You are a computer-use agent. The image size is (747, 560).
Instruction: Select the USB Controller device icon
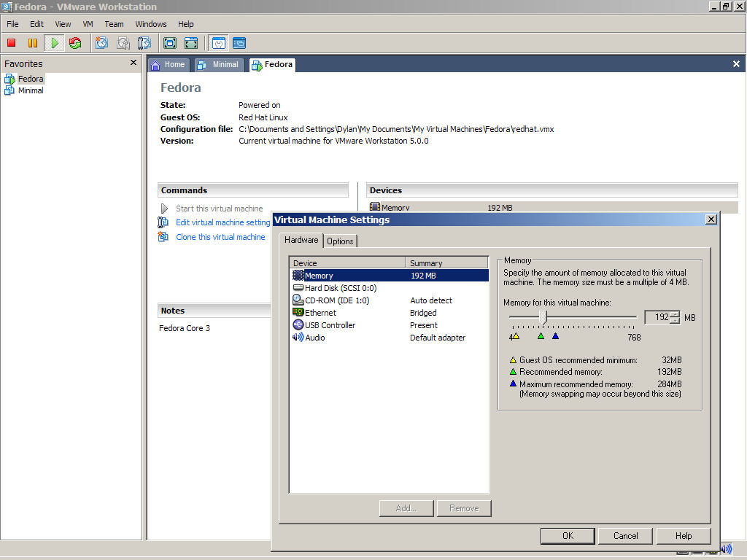[298, 324]
